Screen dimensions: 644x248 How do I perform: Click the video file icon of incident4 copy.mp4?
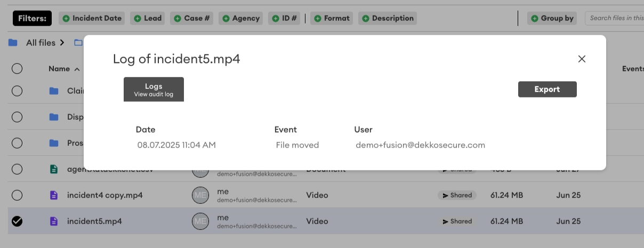53,195
